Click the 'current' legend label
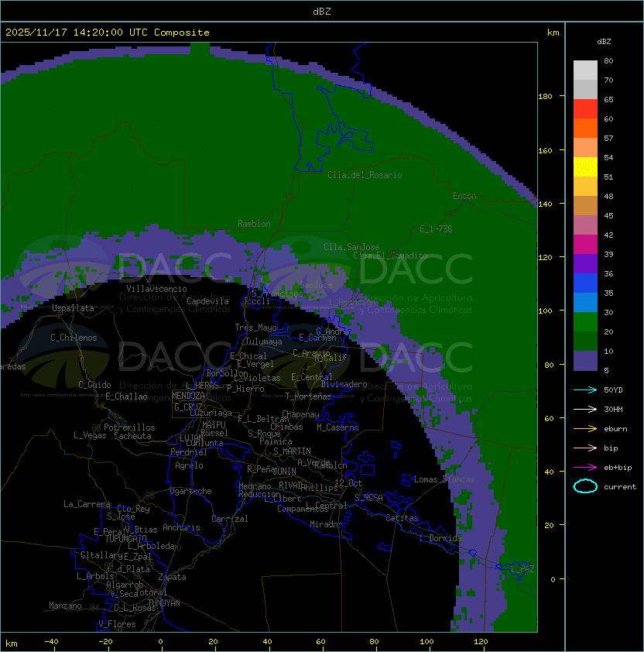Image resolution: width=644 pixels, height=652 pixels. [x=620, y=487]
